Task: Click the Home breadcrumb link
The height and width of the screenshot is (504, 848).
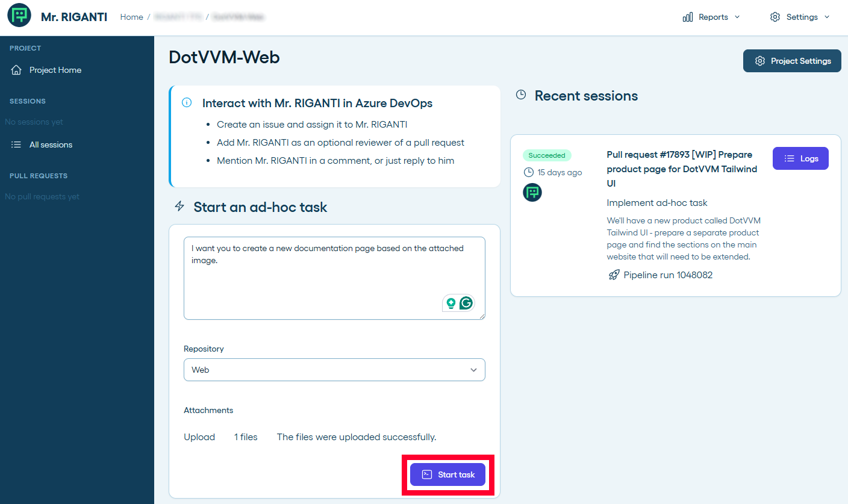Action: 131,17
